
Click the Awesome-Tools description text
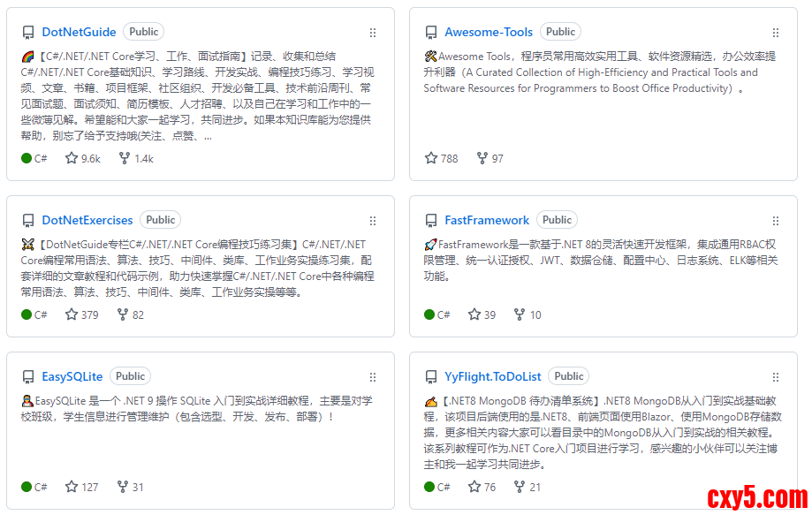600,72
